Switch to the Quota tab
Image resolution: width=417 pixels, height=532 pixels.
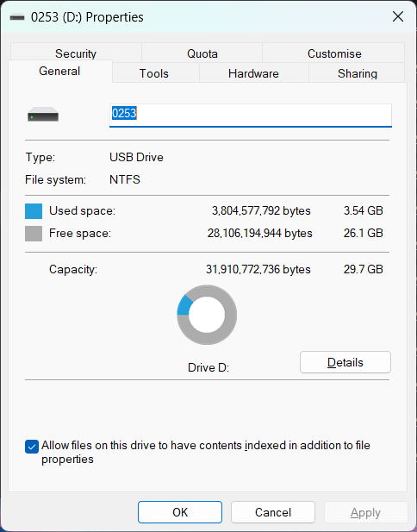point(202,53)
